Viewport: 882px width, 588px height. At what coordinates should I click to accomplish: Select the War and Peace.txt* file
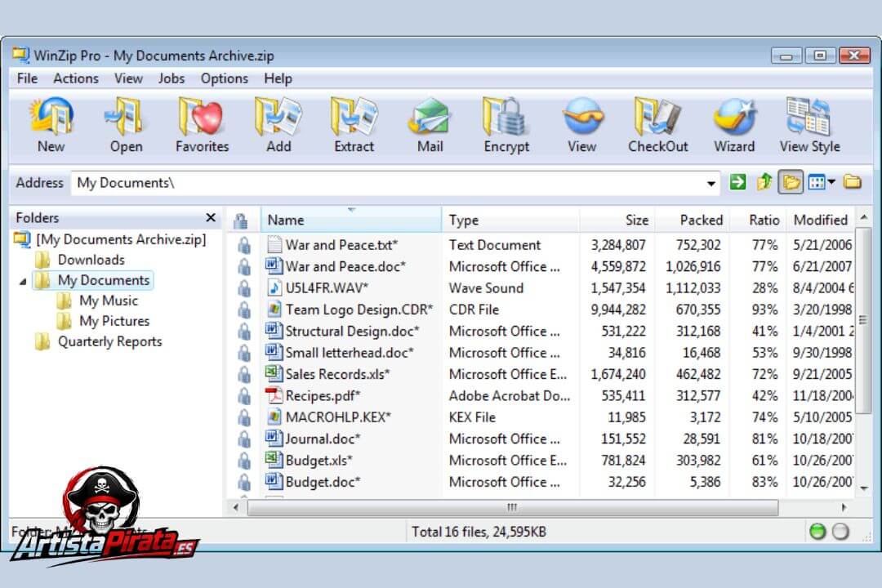click(341, 245)
